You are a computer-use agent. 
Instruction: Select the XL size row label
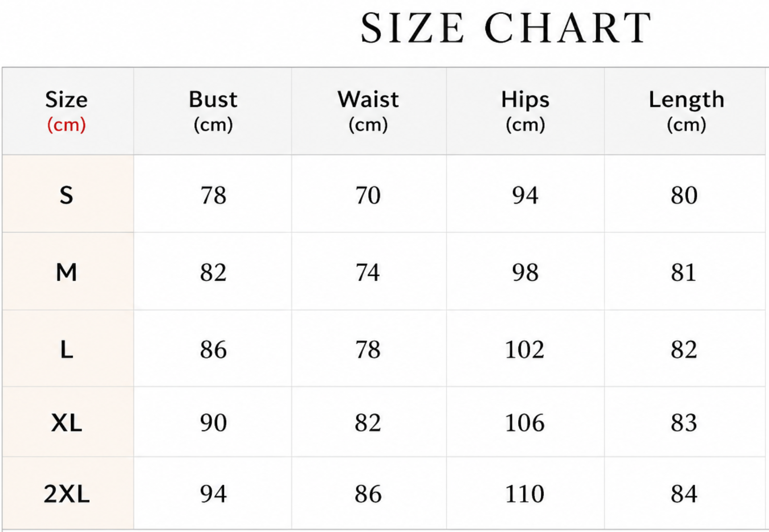coord(67,422)
